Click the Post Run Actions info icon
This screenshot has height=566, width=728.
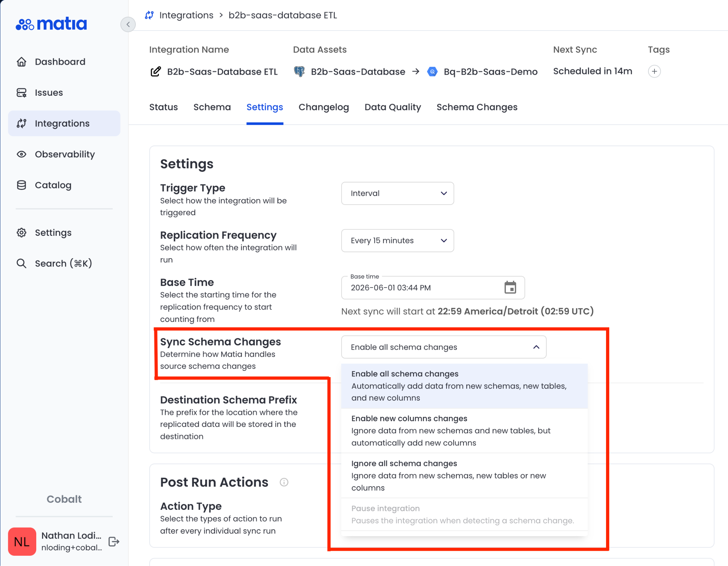pyautogui.click(x=284, y=482)
